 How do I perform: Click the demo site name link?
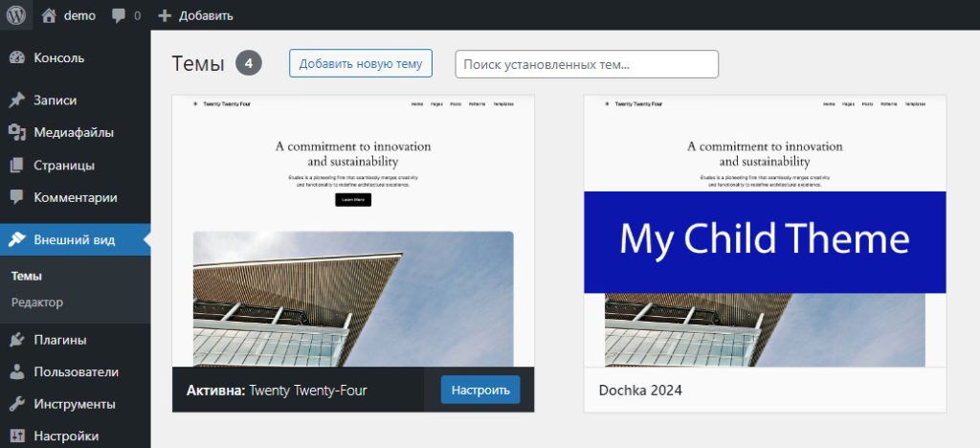coord(79,15)
